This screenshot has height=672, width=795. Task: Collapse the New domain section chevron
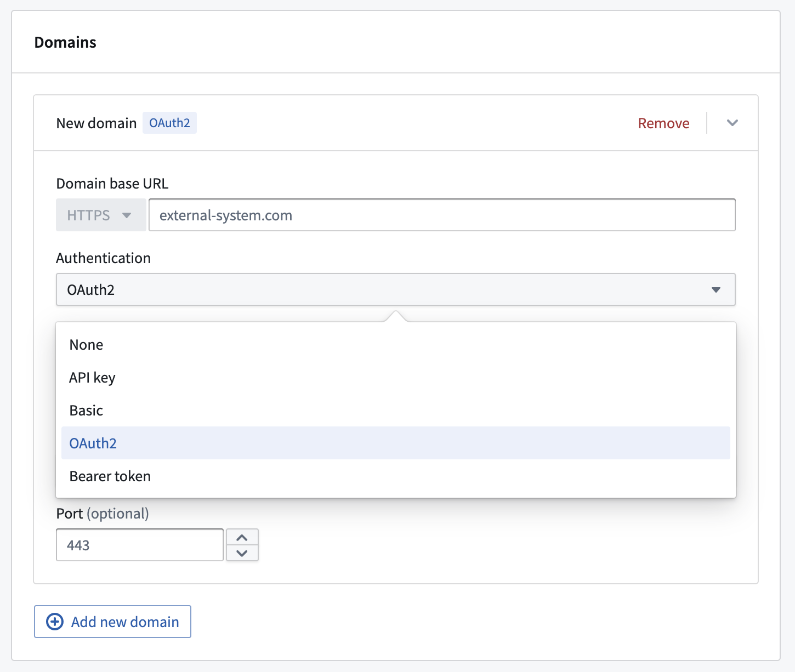[x=732, y=123]
